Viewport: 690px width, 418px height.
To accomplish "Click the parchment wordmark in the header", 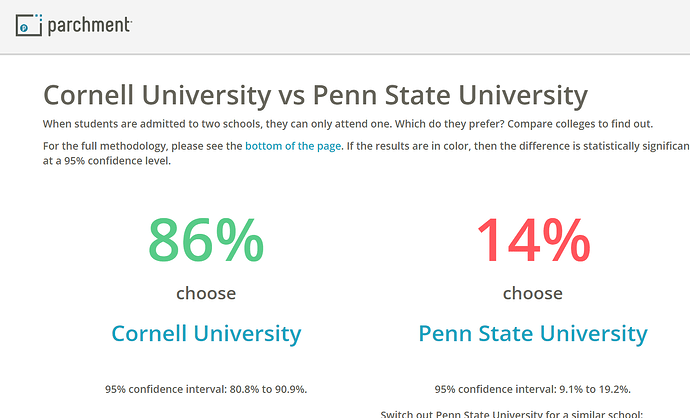I will (89, 25).
